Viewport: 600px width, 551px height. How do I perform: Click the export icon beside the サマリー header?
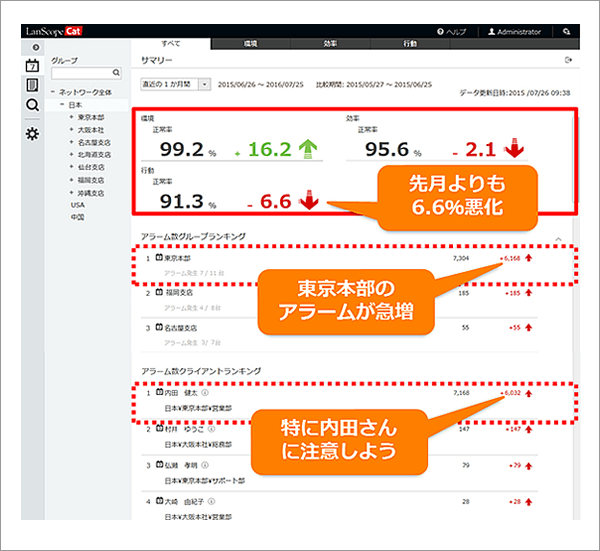[x=569, y=61]
